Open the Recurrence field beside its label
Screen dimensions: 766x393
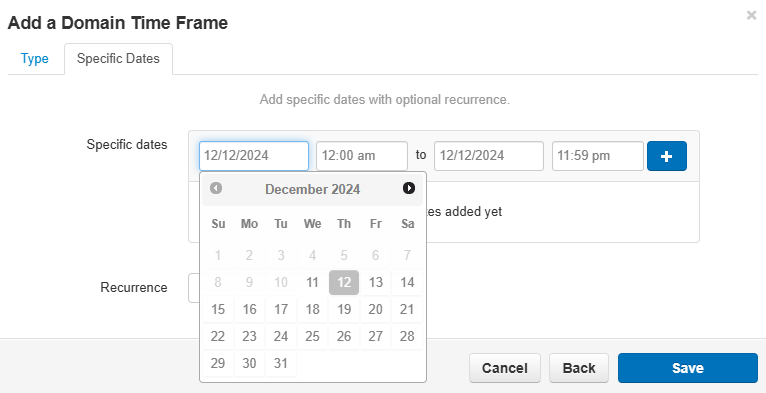pyautogui.click(x=193, y=288)
